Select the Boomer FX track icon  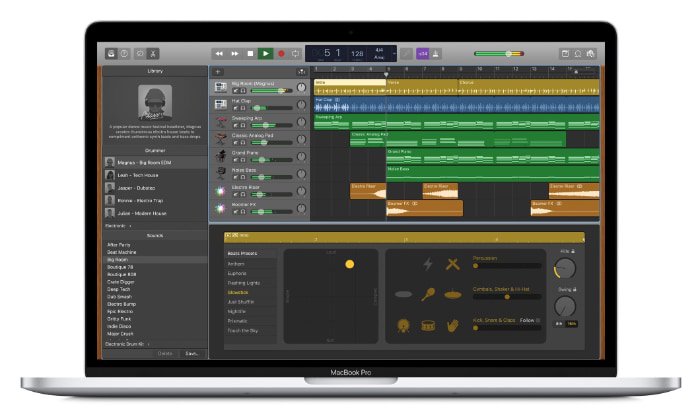point(221,208)
